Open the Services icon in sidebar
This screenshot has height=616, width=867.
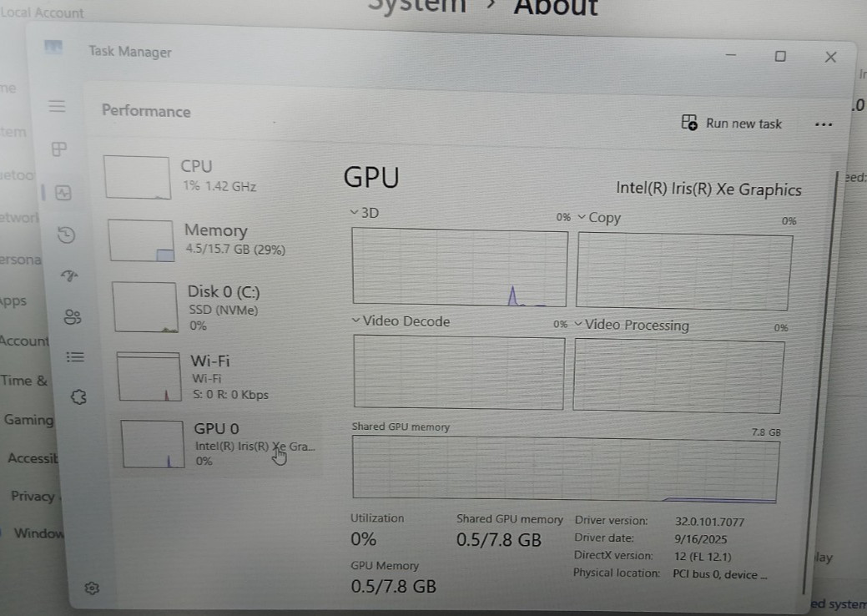[78, 397]
